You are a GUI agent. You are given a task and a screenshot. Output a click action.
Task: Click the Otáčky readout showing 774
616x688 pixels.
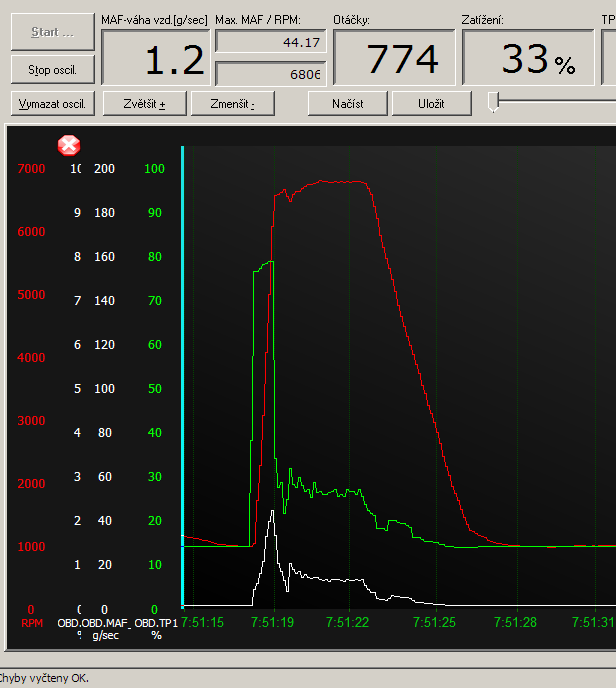pyautogui.click(x=394, y=60)
